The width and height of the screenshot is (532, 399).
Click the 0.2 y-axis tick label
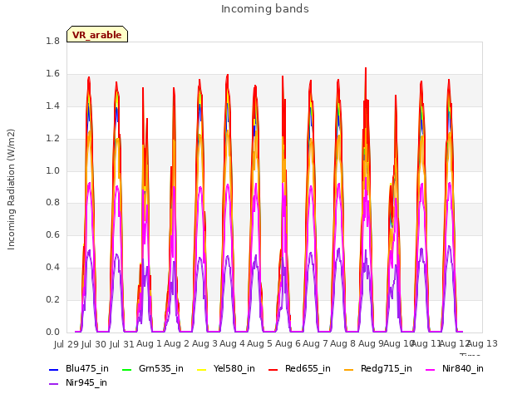[x=52, y=299]
